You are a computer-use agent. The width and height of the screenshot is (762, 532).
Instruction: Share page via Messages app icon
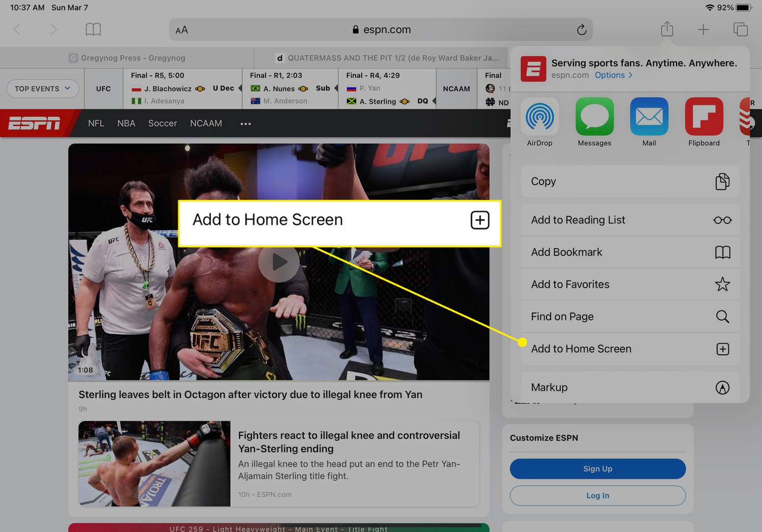594,117
